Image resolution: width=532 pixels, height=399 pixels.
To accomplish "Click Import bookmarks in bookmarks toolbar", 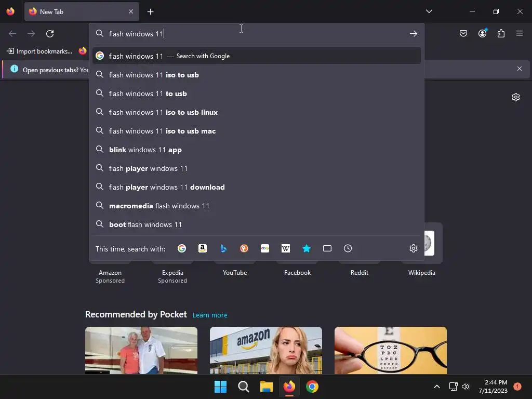I will (x=39, y=51).
